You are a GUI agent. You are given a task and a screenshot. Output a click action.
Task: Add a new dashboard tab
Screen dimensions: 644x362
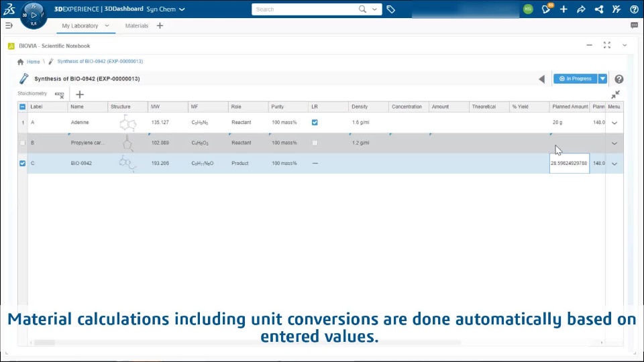pos(160,25)
